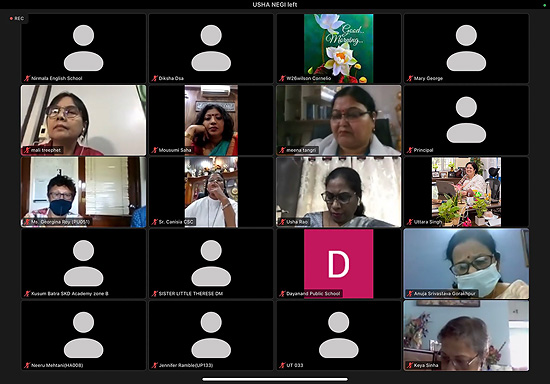The width and height of the screenshot is (550, 384).
Task: Click muted mic icon beside Usha Rao
Action: point(282,222)
